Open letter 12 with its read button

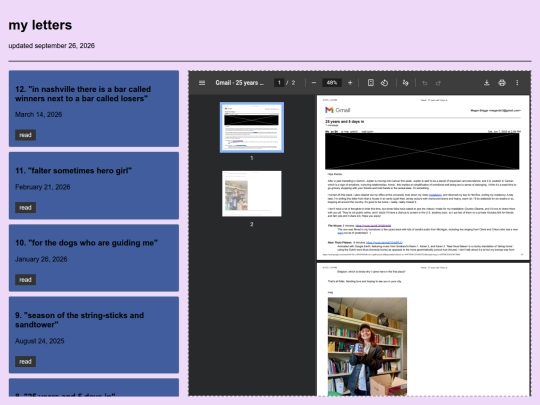tap(25, 135)
